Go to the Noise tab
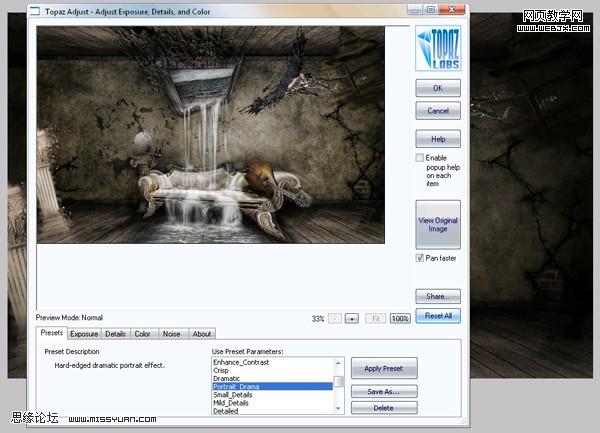This screenshot has height=433, width=600. pyautogui.click(x=171, y=334)
